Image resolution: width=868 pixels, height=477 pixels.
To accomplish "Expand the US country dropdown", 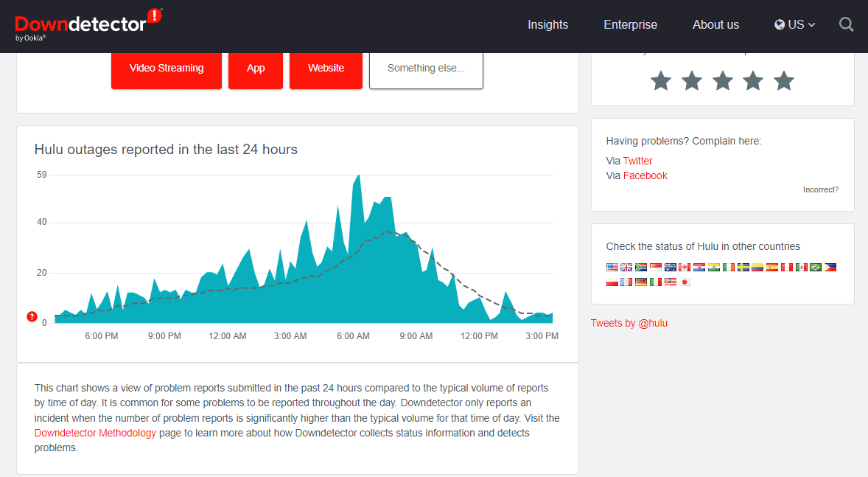I will (795, 25).
